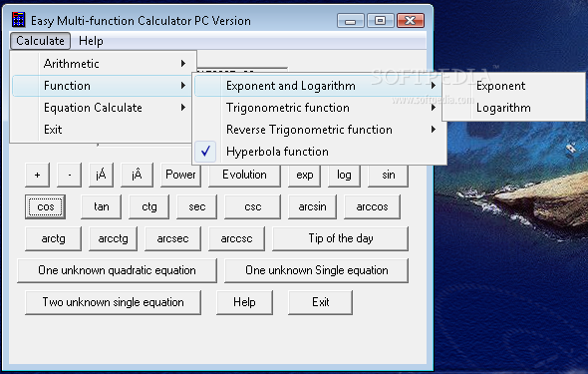Select Trigonometric function menu item
This screenshot has height=374, width=588.
(x=319, y=108)
